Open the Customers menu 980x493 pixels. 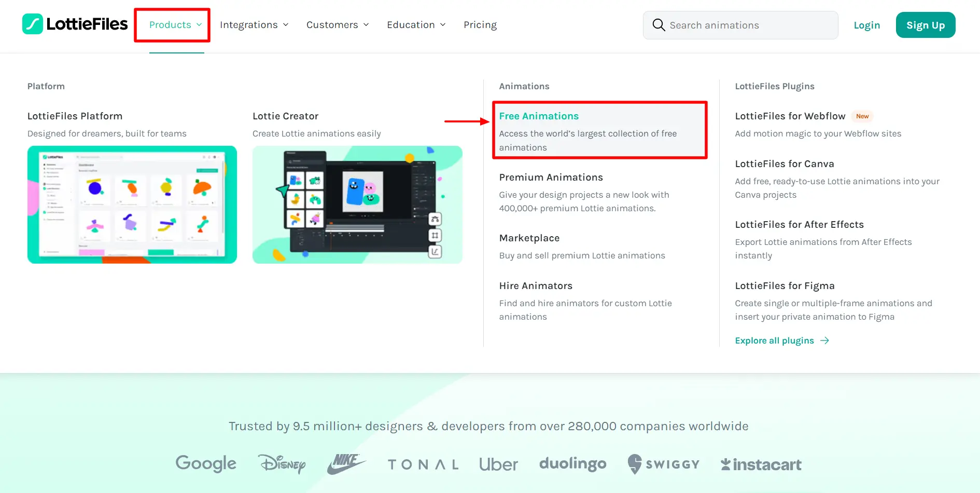click(x=332, y=25)
